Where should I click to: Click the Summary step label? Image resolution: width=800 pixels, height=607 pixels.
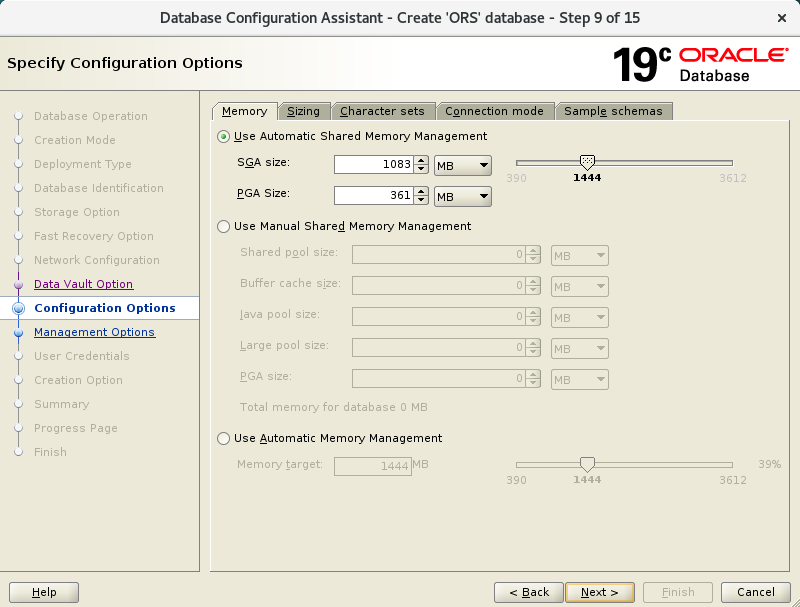[62, 404]
